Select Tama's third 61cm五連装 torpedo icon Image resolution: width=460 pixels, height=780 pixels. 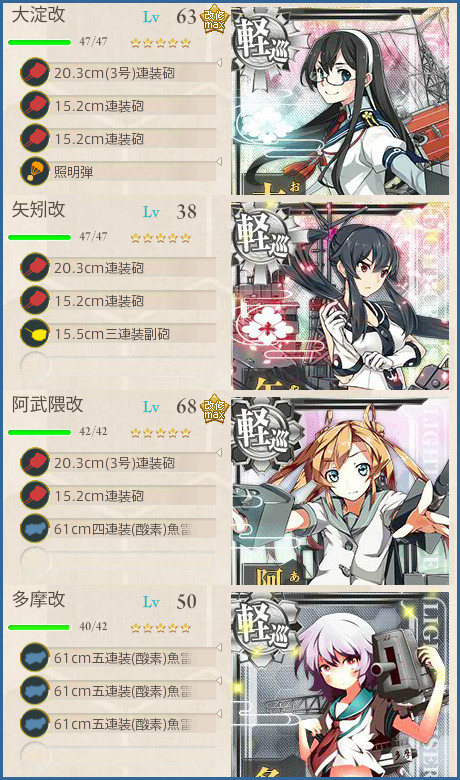coord(35,723)
